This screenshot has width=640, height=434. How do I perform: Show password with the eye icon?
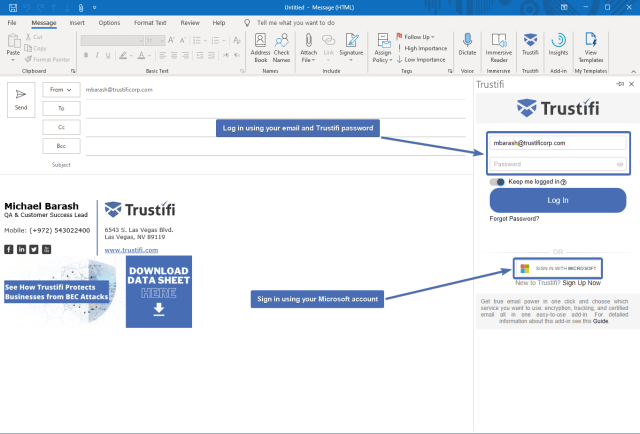pyautogui.click(x=620, y=164)
